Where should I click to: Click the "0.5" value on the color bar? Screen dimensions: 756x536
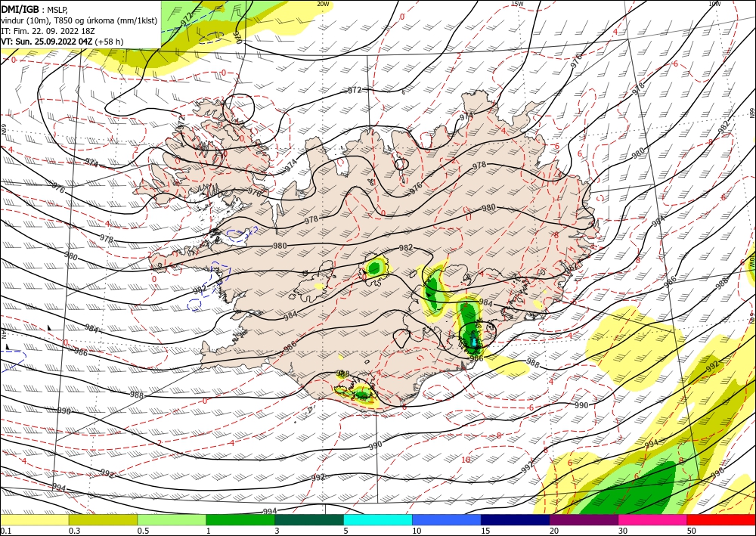coord(143,531)
